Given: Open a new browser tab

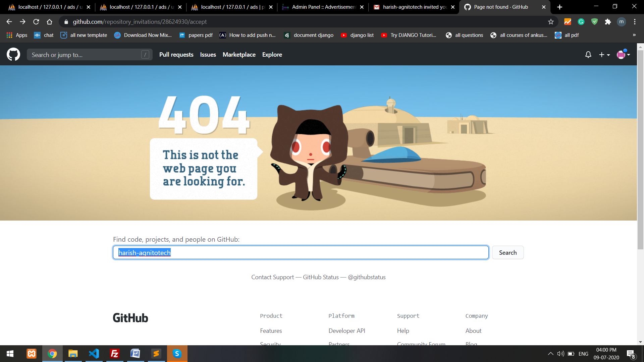Looking at the screenshot, I should pos(559,7).
